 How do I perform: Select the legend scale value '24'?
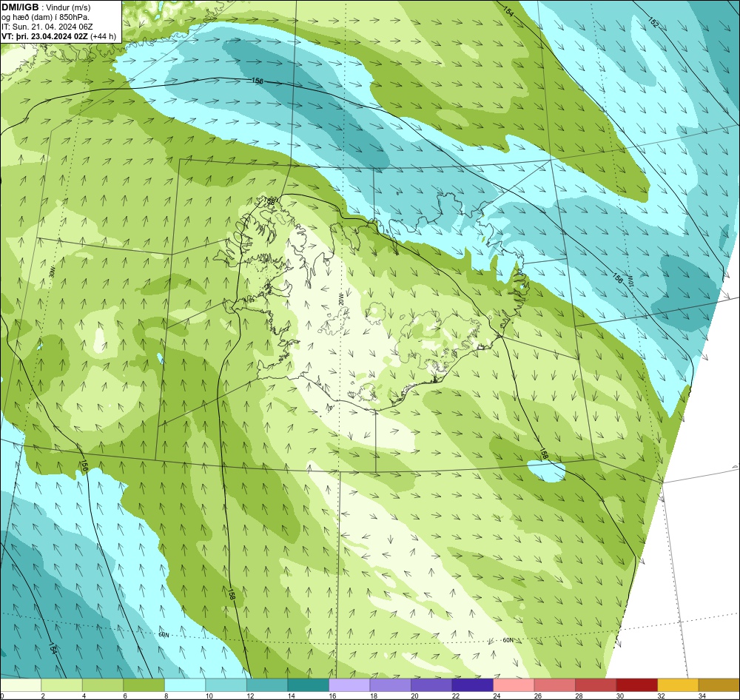pos(497,696)
